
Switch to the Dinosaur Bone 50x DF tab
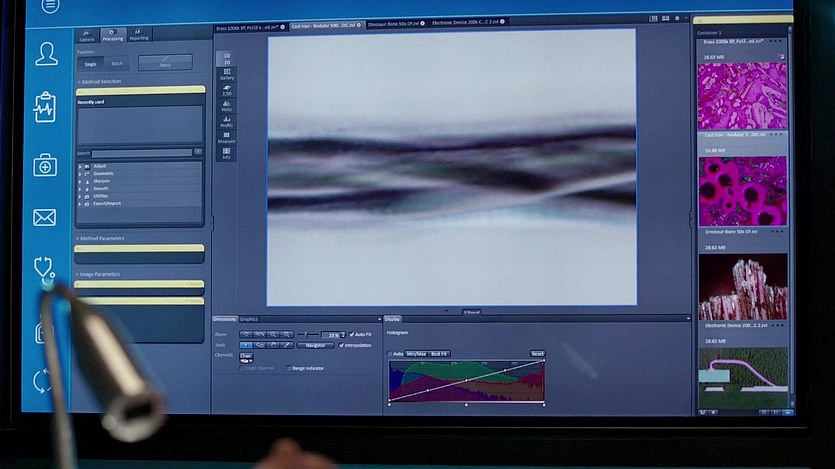(x=396, y=24)
